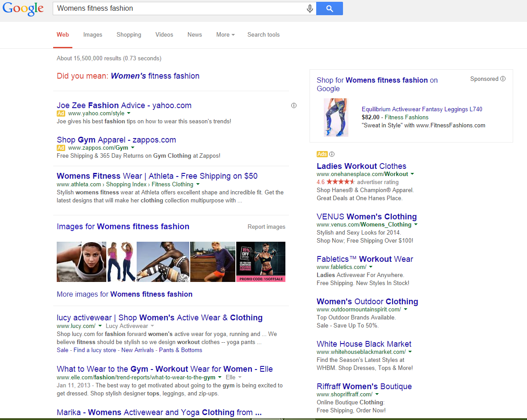The image size is (527, 420).
Task: Open the Equilibrium leggings product image
Action: pyautogui.click(x=336, y=118)
